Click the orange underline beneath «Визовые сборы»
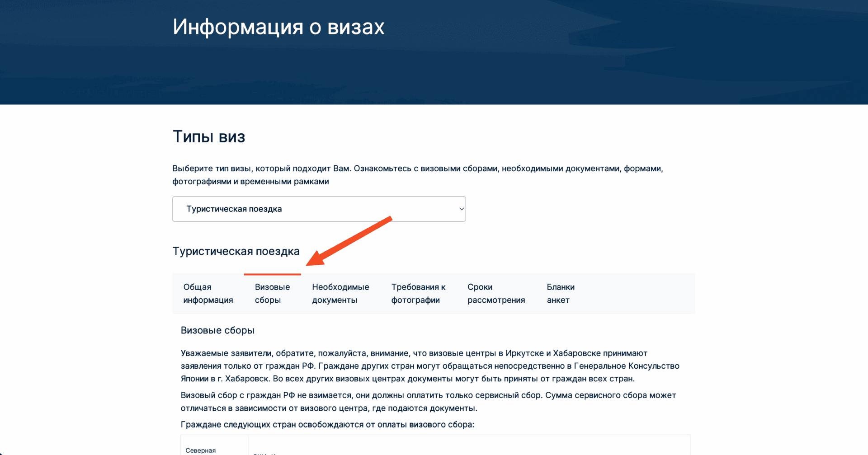 click(x=272, y=275)
